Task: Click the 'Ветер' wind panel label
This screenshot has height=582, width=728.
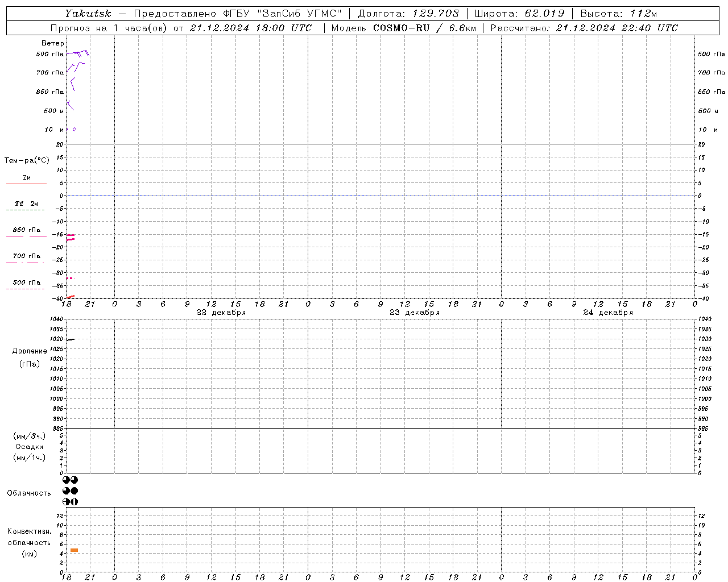Action: coord(53,43)
